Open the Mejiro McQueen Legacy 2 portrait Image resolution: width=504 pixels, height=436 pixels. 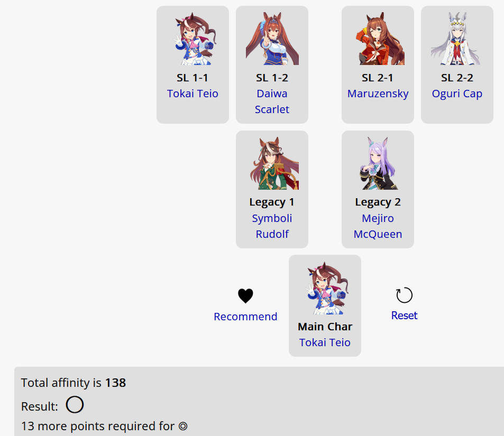[x=378, y=163]
